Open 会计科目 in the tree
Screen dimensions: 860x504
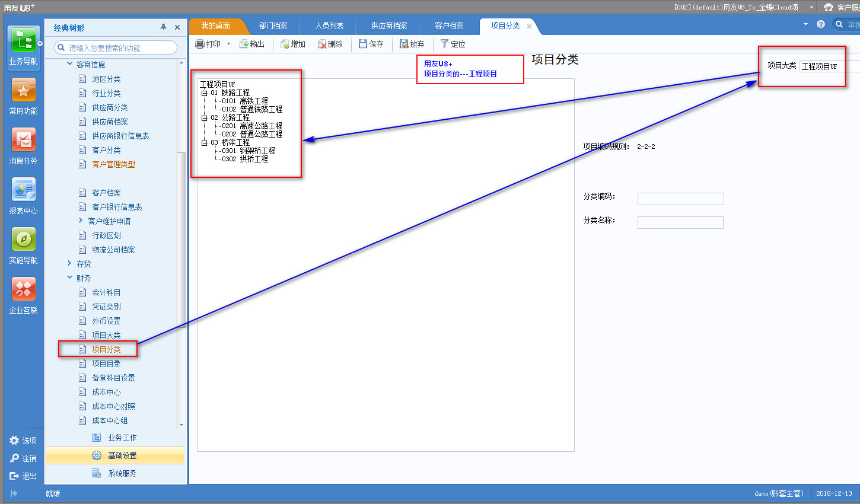click(x=106, y=292)
